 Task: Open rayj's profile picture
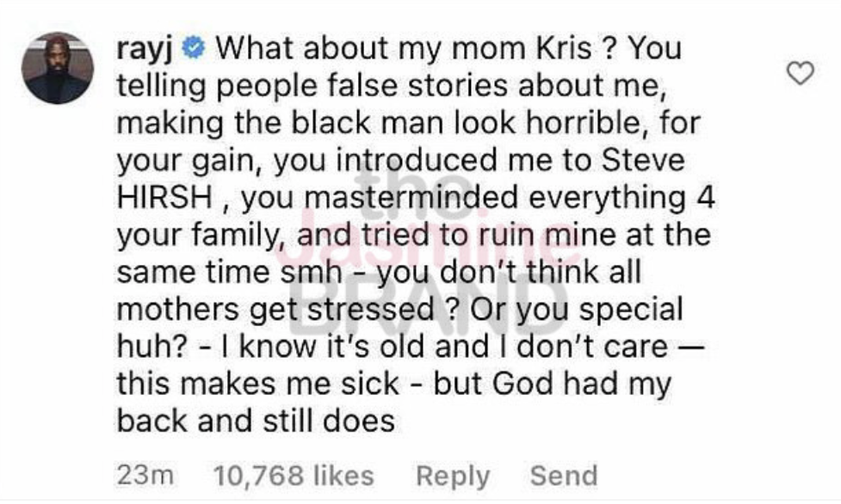57,68
